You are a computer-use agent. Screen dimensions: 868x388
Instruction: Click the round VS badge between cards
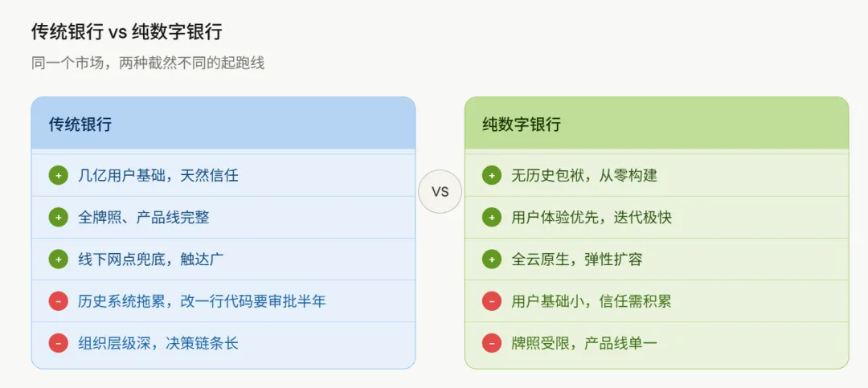point(440,191)
